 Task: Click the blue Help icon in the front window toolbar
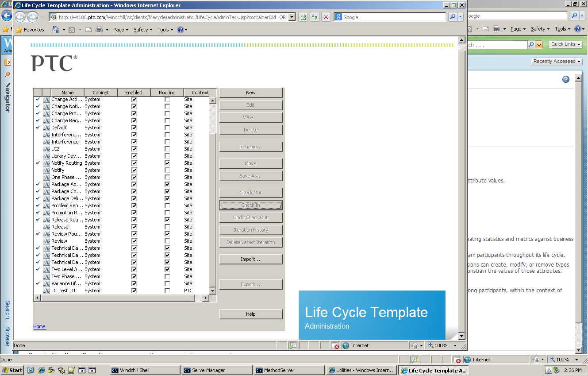(180, 30)
